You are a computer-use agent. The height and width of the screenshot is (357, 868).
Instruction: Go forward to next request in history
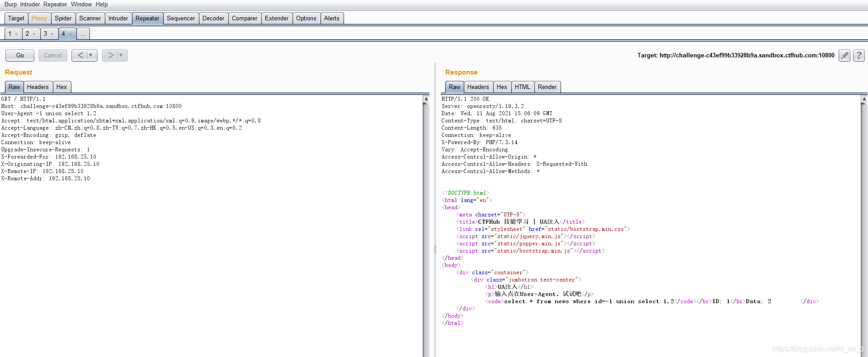click(x=110, y=55)
